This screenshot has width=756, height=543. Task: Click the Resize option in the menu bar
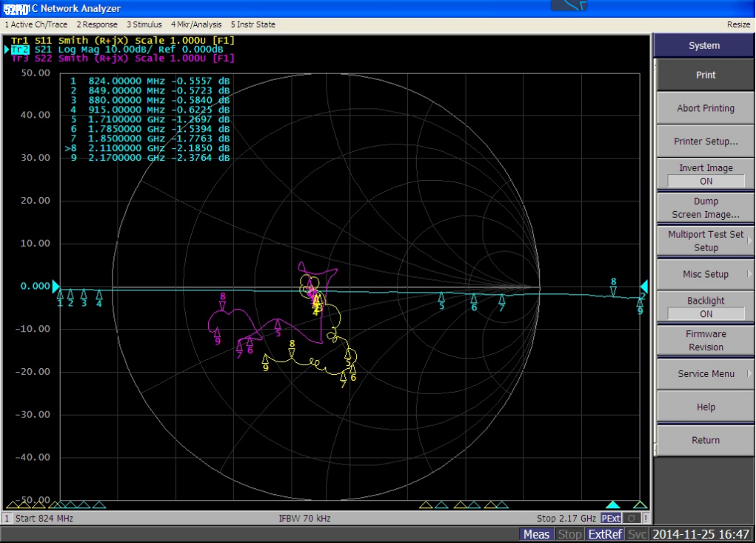(x=738, y=24)
